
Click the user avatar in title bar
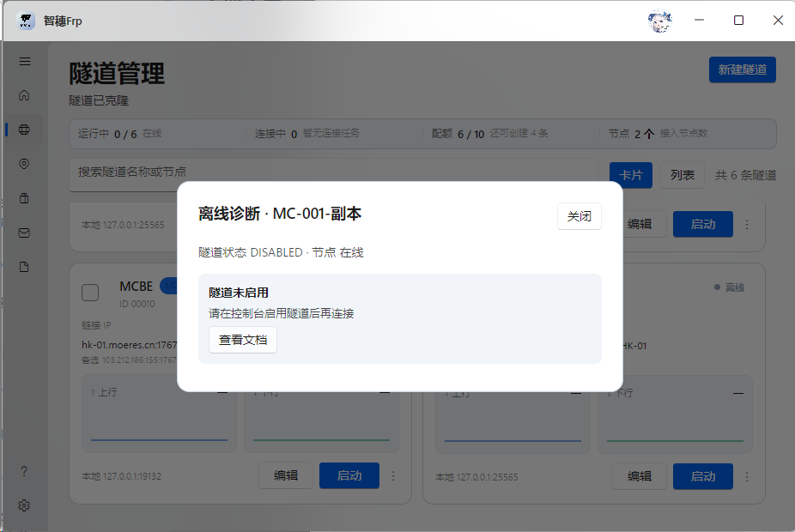tap(660, 21)
